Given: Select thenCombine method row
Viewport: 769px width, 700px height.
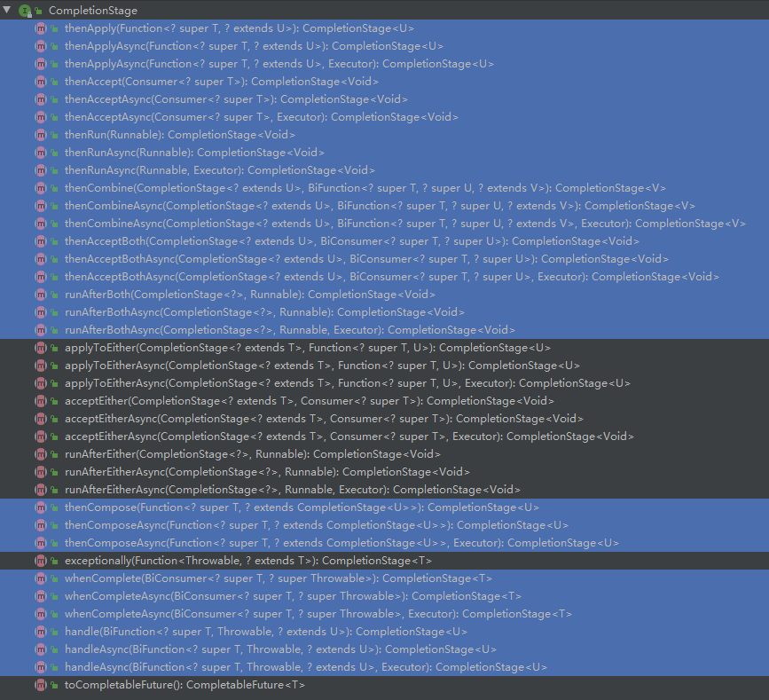Looking at the screenshot, I should coord(365,188).
